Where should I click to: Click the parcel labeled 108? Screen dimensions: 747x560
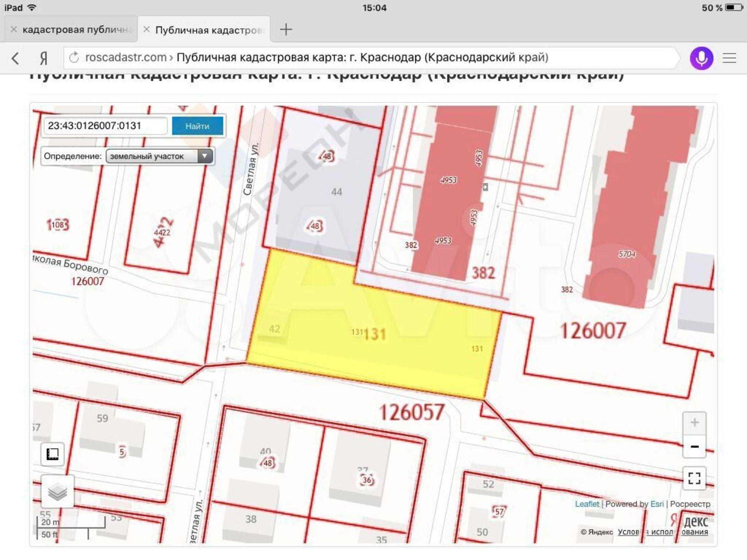pos(58,225)
